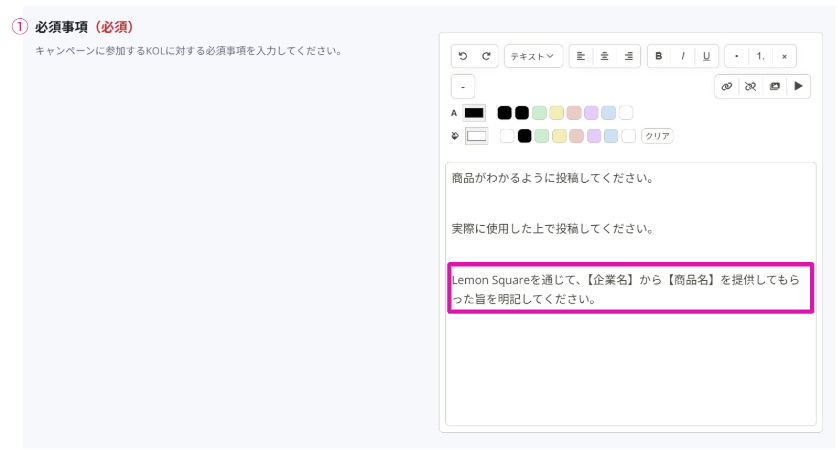838x450 pixels.
Task: Click the unlink icon
Action: click(x=750, y=87)
